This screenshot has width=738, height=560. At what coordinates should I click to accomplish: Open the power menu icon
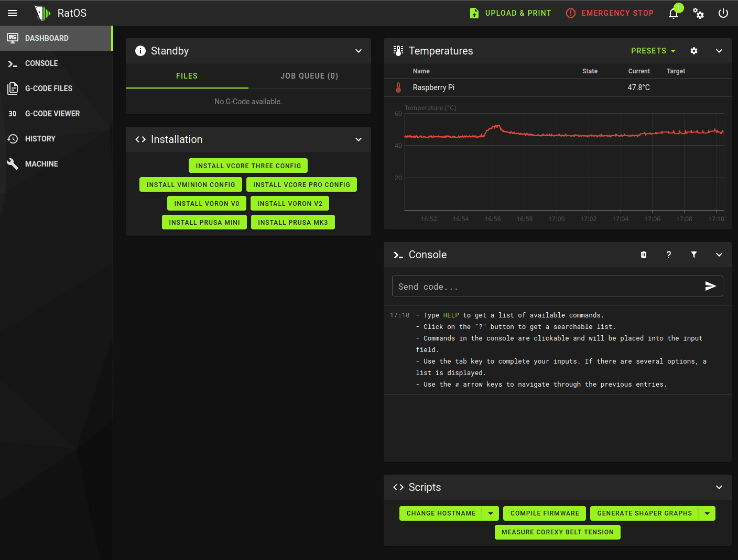[723, 13]
